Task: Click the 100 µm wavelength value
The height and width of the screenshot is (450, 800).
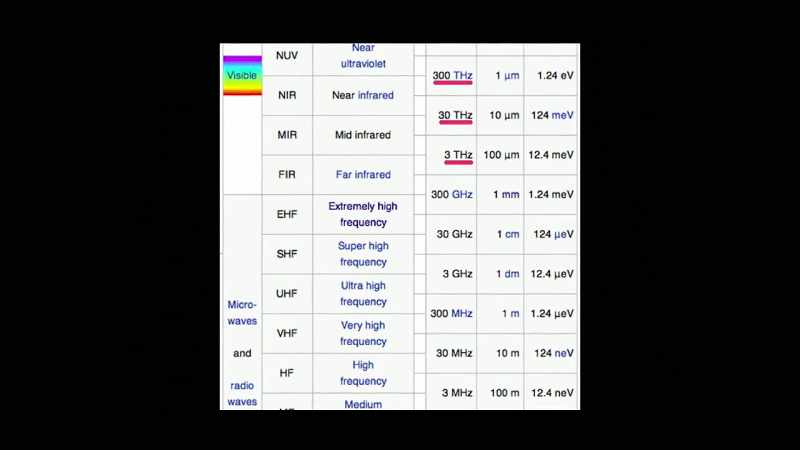Action: click(501, 155)
